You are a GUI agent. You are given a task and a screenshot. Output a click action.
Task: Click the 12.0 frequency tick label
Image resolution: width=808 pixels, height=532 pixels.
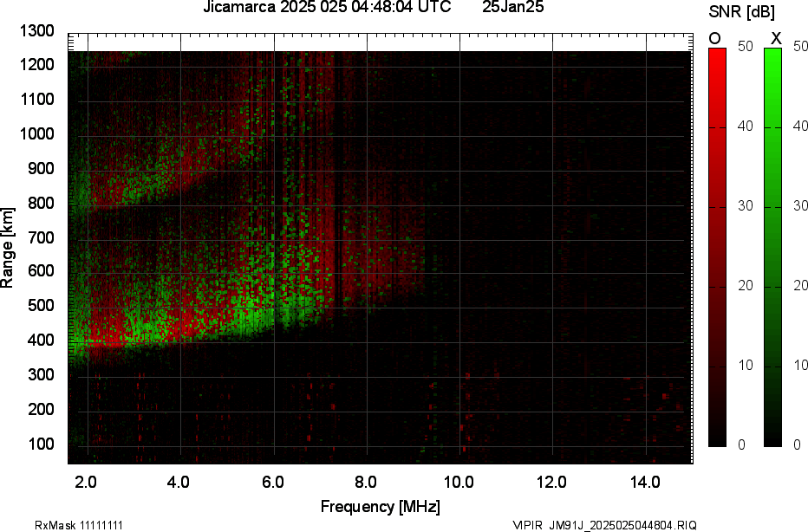[x=551, y=483]
